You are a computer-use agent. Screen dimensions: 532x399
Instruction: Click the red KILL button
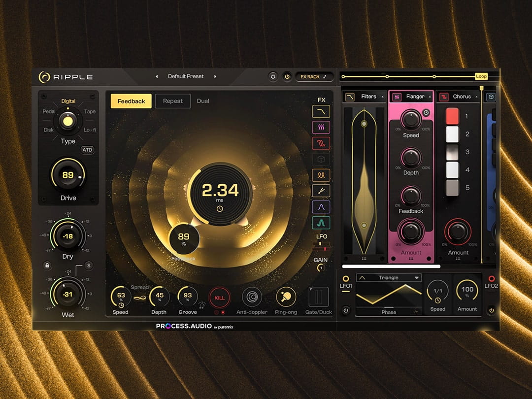220,298
